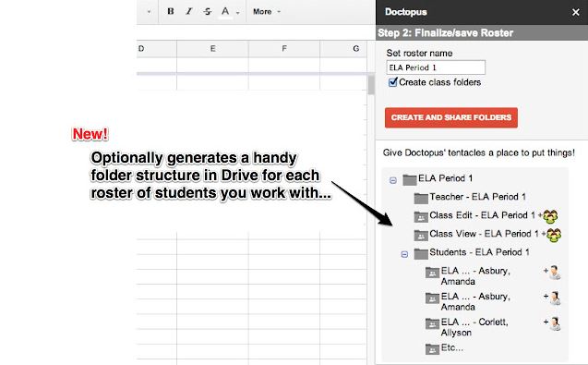Screen dimensions: 588x365
Task: Open the text color picker
Action: (225, 12)
